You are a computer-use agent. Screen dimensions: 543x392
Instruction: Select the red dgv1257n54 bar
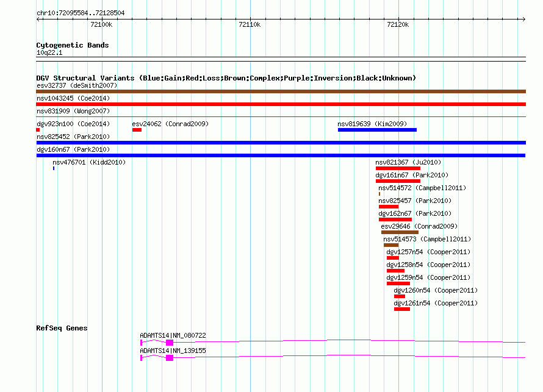pyautogui.click(x=393, y=258)
